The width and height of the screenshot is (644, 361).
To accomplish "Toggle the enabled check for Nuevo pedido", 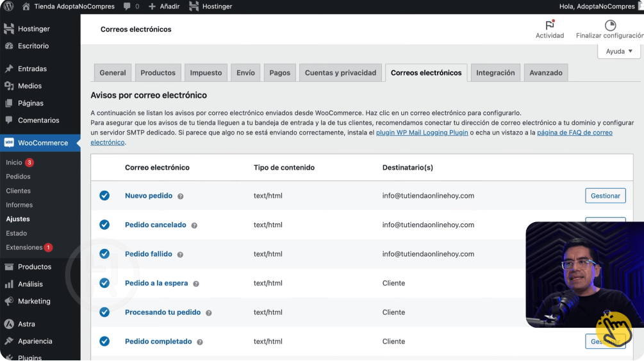I will pos(104,196).
